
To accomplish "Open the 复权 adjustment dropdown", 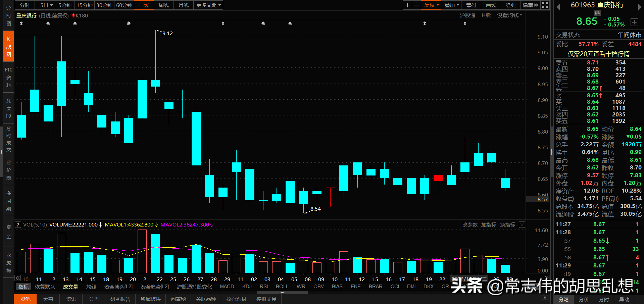I will [x=431, y=5].
